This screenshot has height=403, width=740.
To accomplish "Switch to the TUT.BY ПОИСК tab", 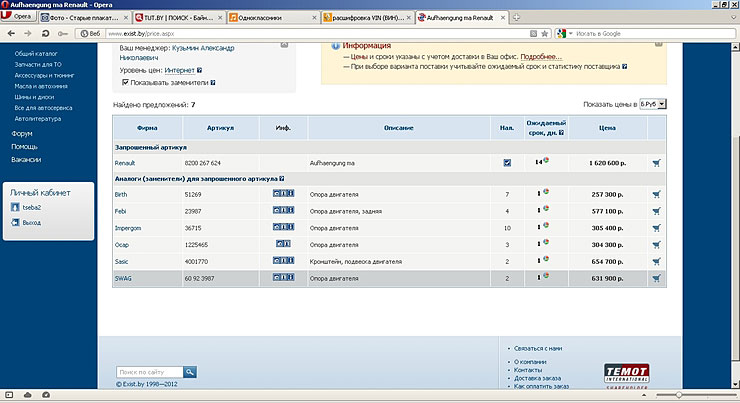I will pos(178,17).
